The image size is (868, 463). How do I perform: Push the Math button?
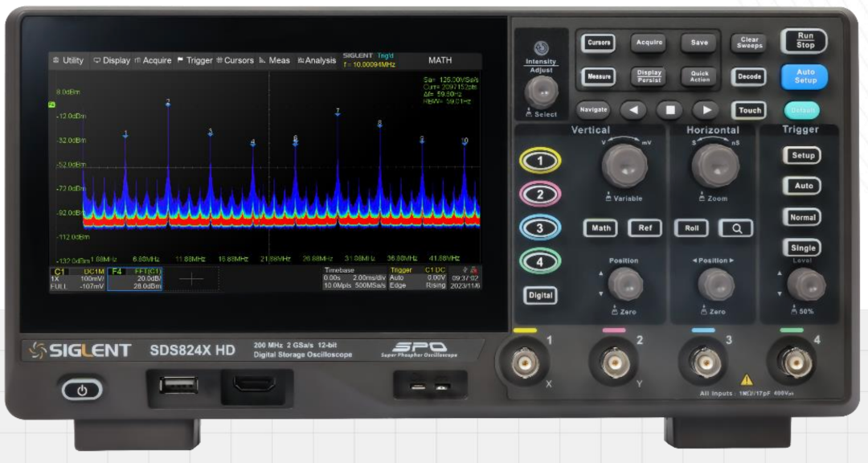pyautogui.click(x=600, y=227)
